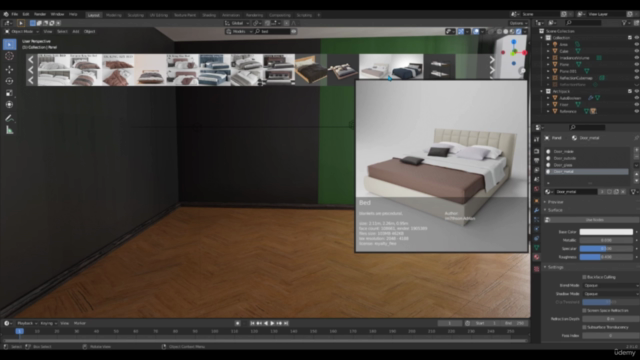Hide the IrradianceVolume in outliner
This screenshot has width=640, height=360.
click(636, 58)
